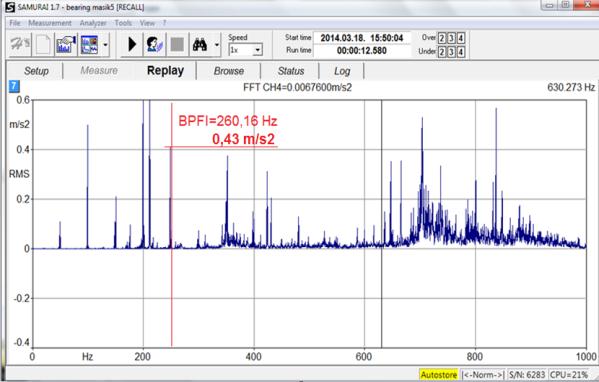The image size is (599, 382).
Task: Open the Analyzer menu
Action: (x=93, y=23)
